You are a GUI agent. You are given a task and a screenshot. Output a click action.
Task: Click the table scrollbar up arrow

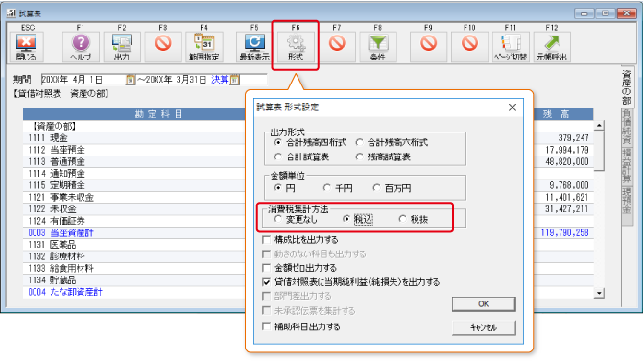coord(599,125)
